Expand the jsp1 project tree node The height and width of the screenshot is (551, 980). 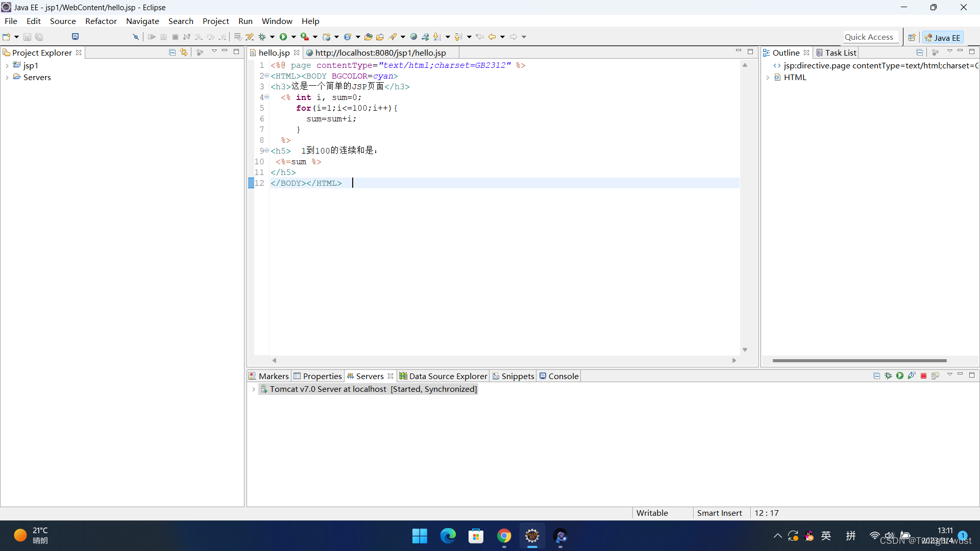(x=7, y=66)
